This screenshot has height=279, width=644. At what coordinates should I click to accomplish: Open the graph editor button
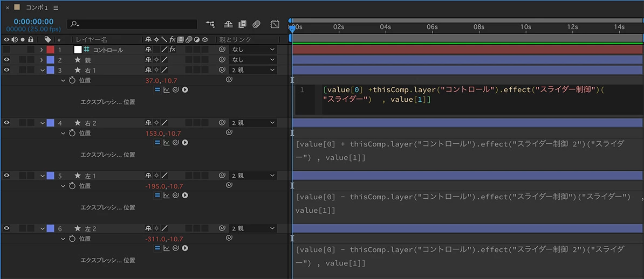coord(275,24)
